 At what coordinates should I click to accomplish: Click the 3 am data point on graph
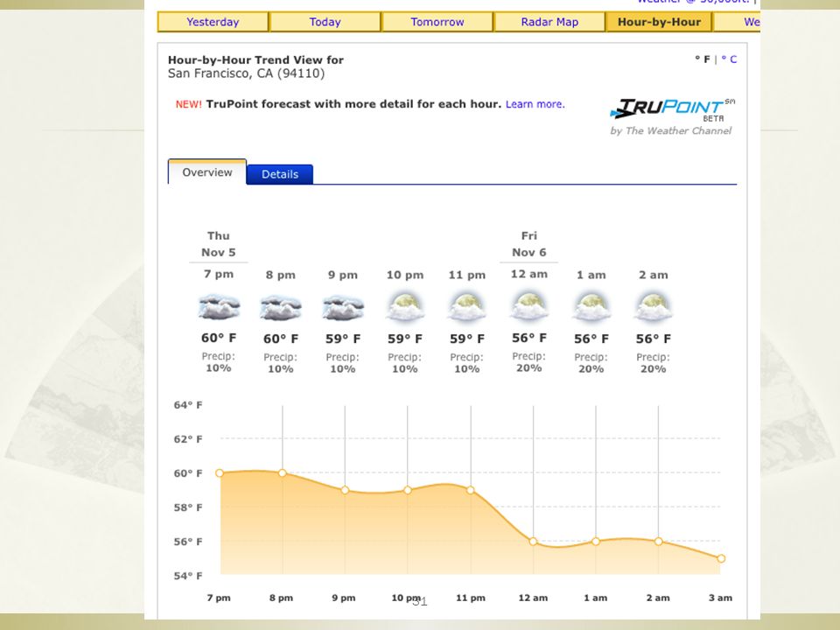pos(721,559)
